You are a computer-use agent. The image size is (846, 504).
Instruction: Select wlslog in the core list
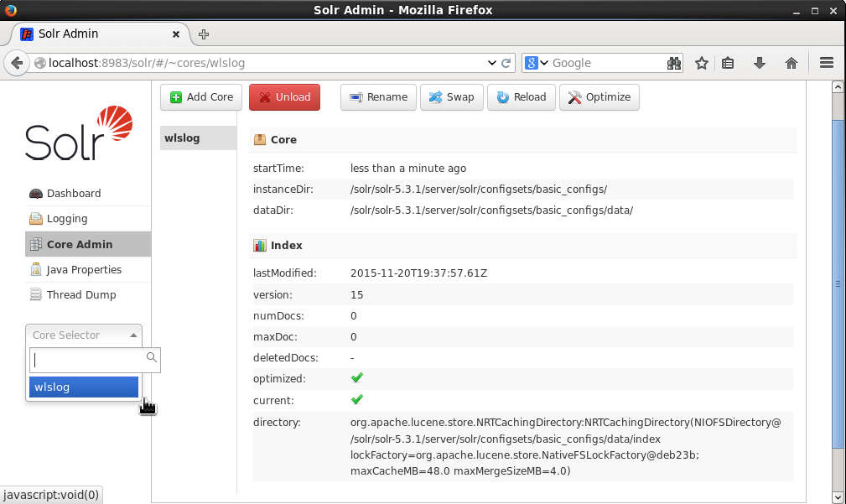coord(198,138)
